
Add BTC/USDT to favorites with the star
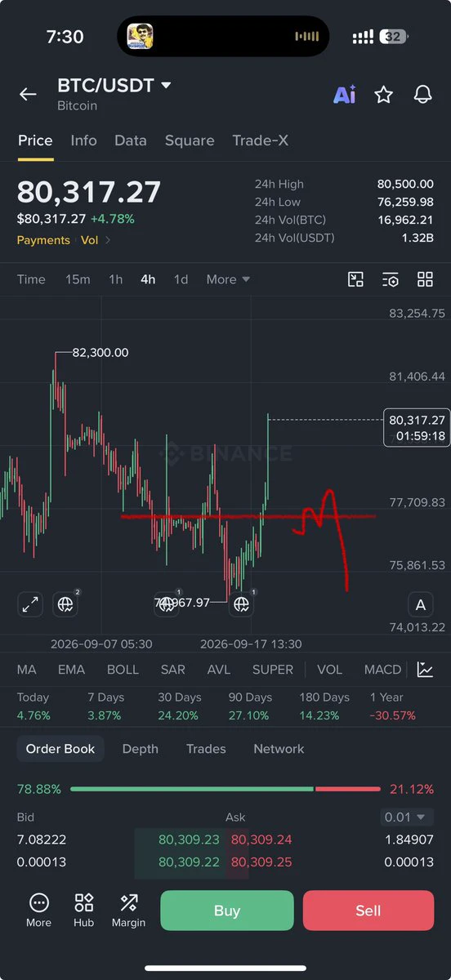tap(383, 95)
